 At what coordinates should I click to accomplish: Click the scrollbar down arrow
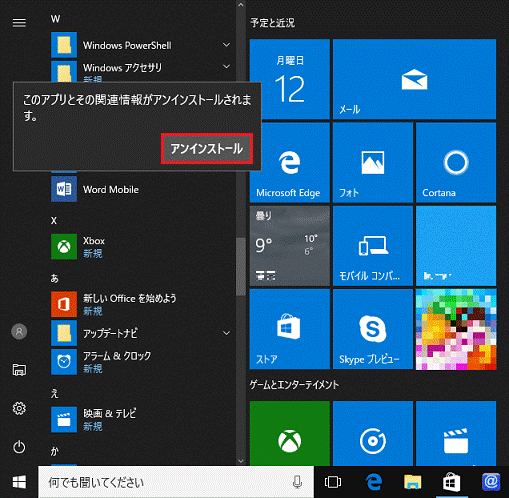[240, 461]
